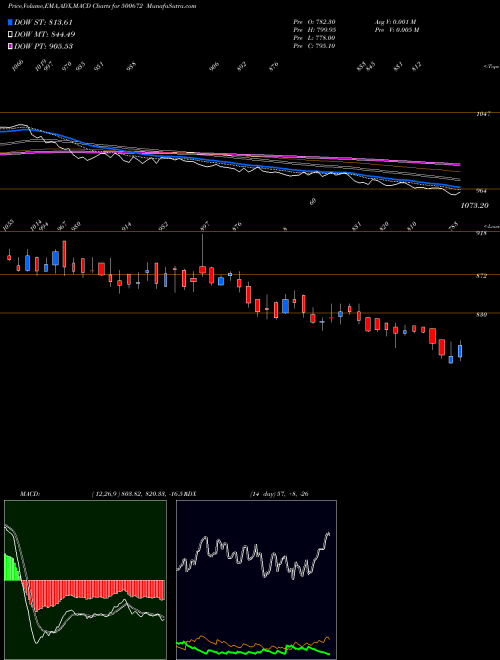
Task: Click the ADX (14 day) parameter values
Action: [279, 494]
